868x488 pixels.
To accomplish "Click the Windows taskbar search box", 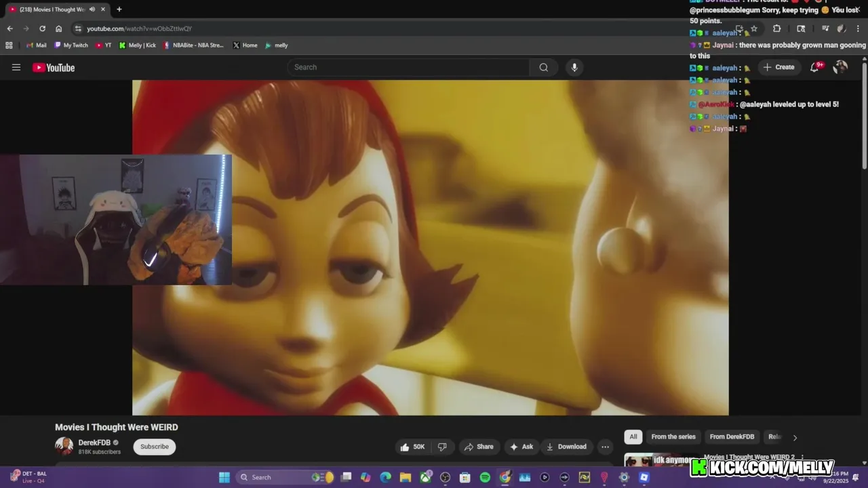I will coord(285,477).
